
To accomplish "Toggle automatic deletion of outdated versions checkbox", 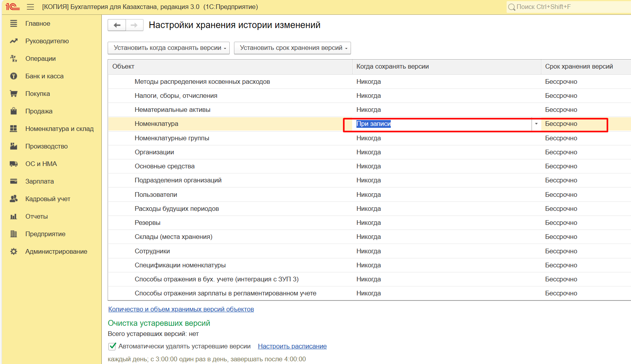I will (112, 346).
